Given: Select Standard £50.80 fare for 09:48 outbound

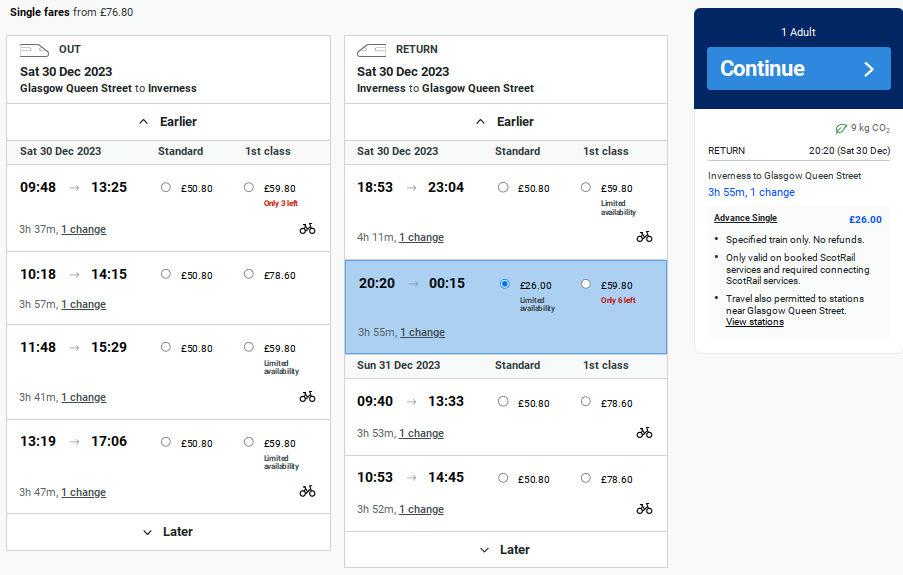Looking at the screenshot, I should tap(166, 187).
